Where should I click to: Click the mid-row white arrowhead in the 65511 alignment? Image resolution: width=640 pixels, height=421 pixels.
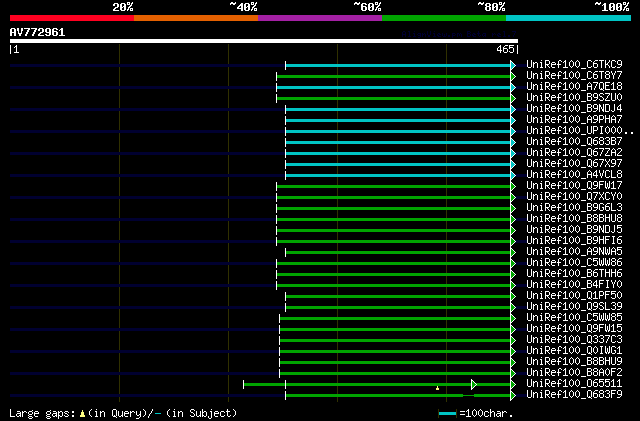pos(474,384)
